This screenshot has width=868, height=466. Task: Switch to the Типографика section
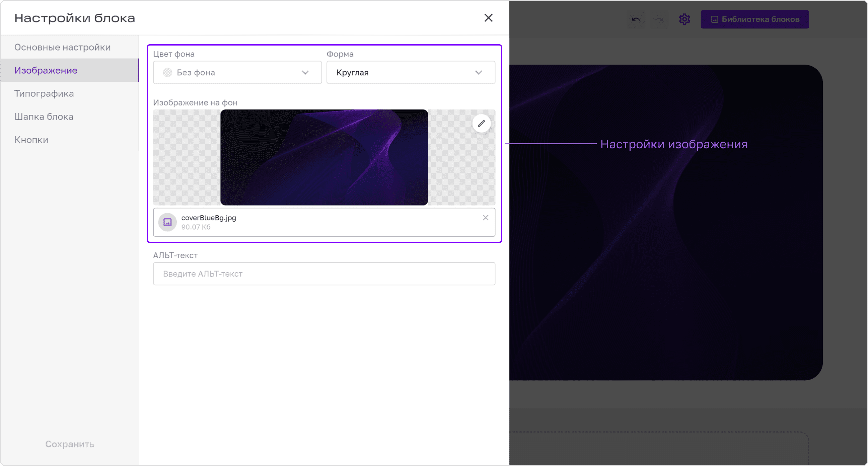[69, 93]
